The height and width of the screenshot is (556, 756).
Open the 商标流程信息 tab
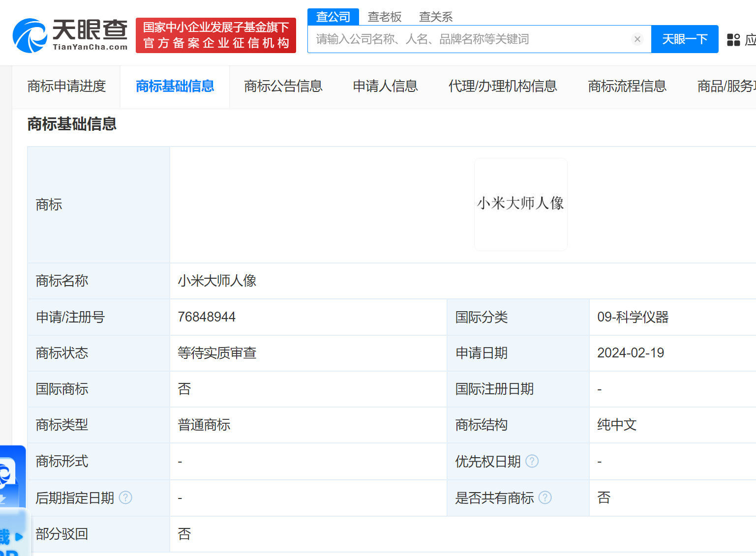(x=627, y=87)
